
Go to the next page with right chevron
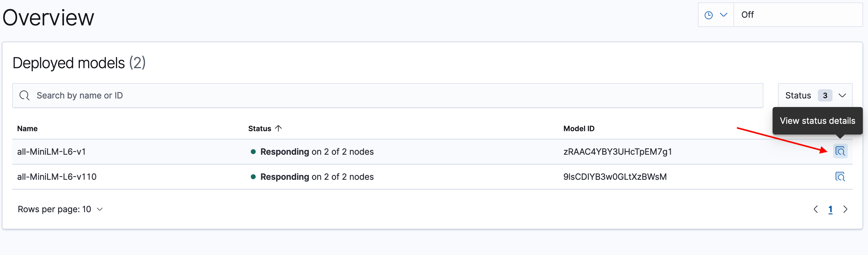pyautogui.click(x=845, y=209)
